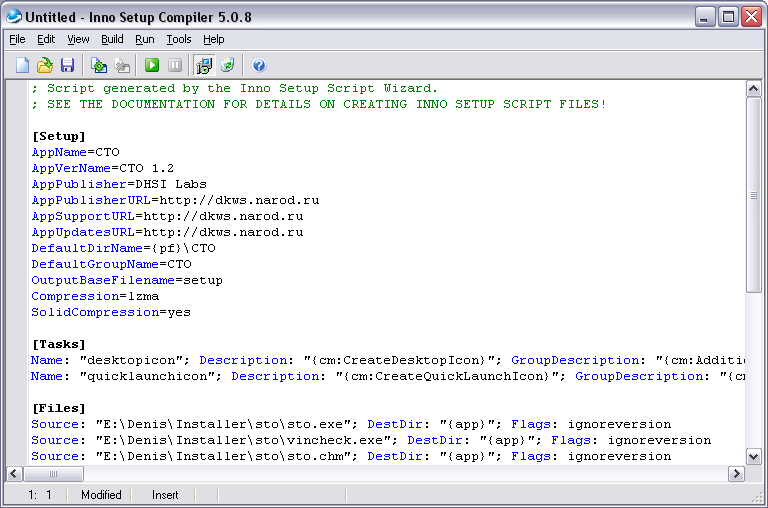
Task: Open the Tools menu
Action: click(x=179, y=39)
